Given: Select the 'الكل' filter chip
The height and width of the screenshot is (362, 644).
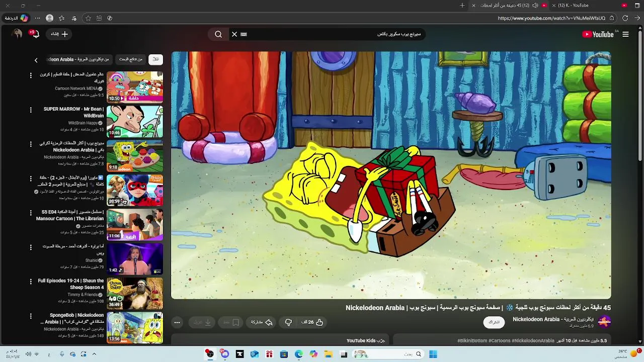Looking at the screenshot, I should (155, 59).
